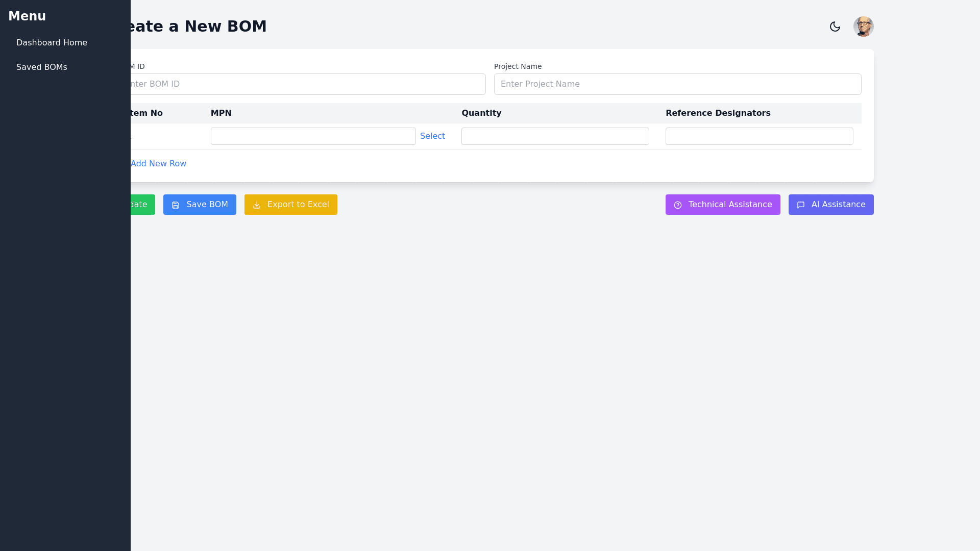The width and height of the screenshot is (980, 551).
Task: Click the MPN input box in row one
Action: coord(313,136)
